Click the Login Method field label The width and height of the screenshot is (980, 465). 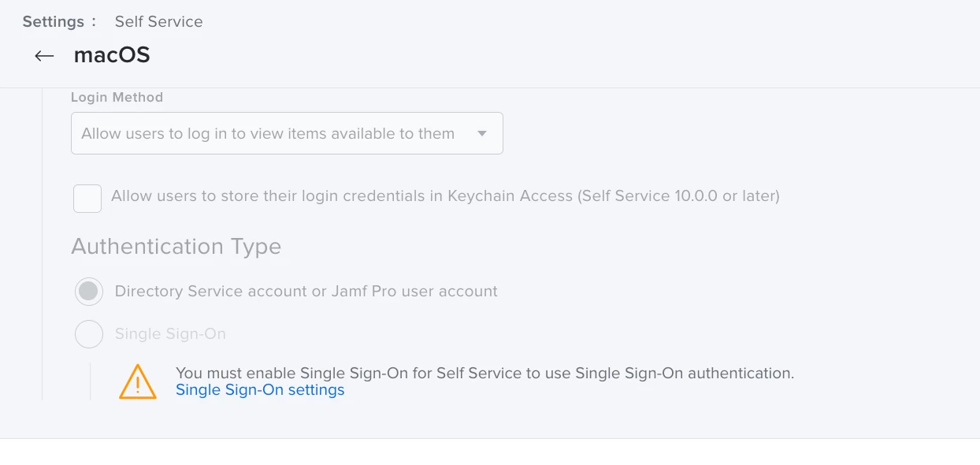[117, 97]
